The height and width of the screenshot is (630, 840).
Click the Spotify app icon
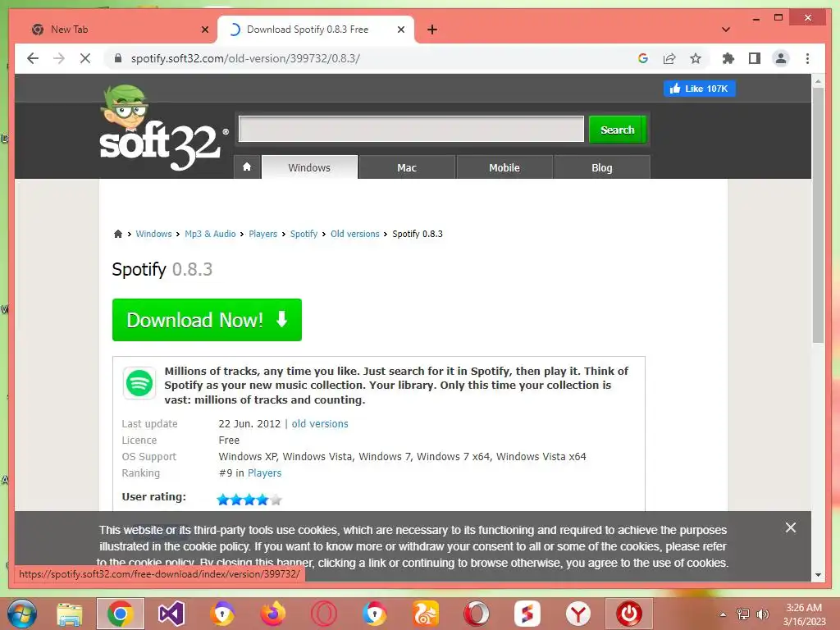coord(139,384)
